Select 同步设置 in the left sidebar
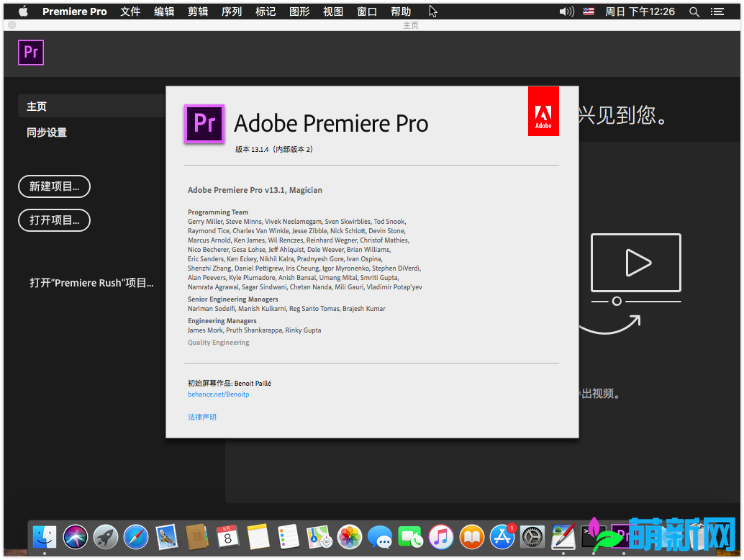Viewport: 744px width, 560px height. pos(47,132)
